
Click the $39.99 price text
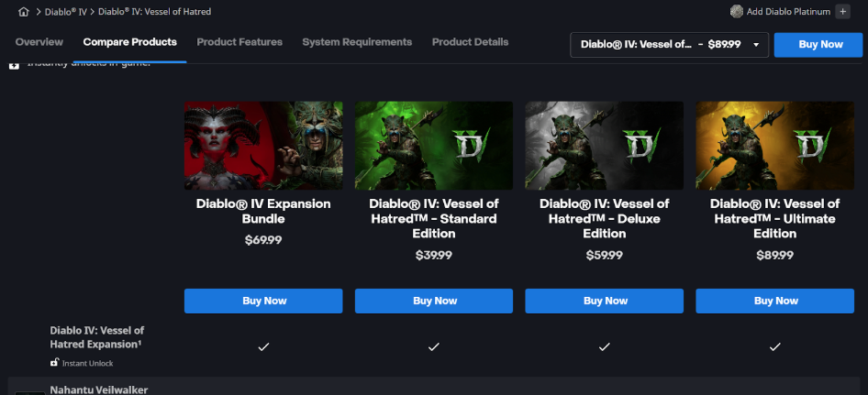(434, 255)
